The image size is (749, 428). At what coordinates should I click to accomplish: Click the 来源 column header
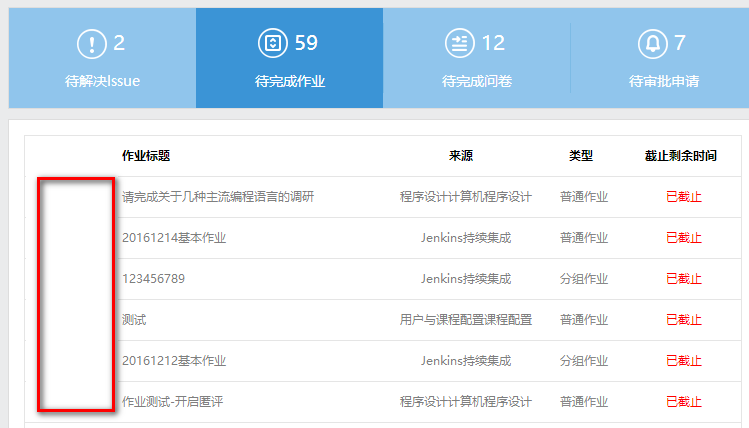coord(461,156)
